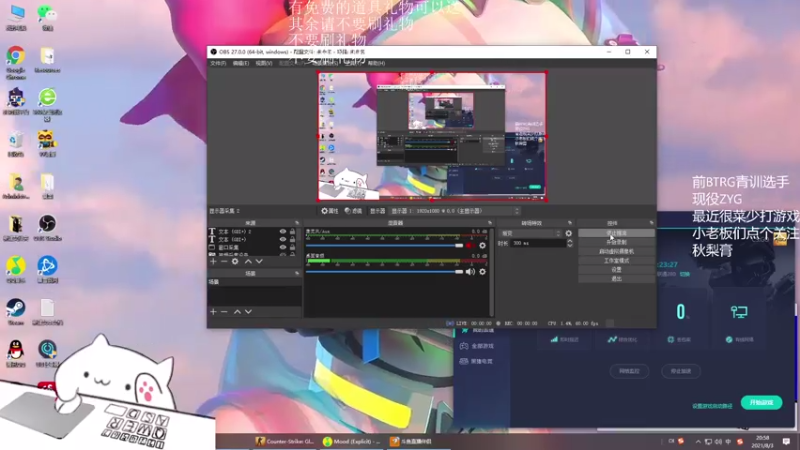Add a new source with plus icon
The image size is (800, 450).
pyautogui.click(x=213, y=261)
